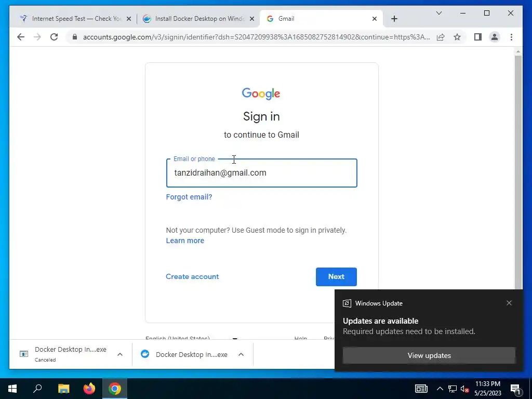Open network status tray icon
Screen dimensions: 532x399
point(453,389)
